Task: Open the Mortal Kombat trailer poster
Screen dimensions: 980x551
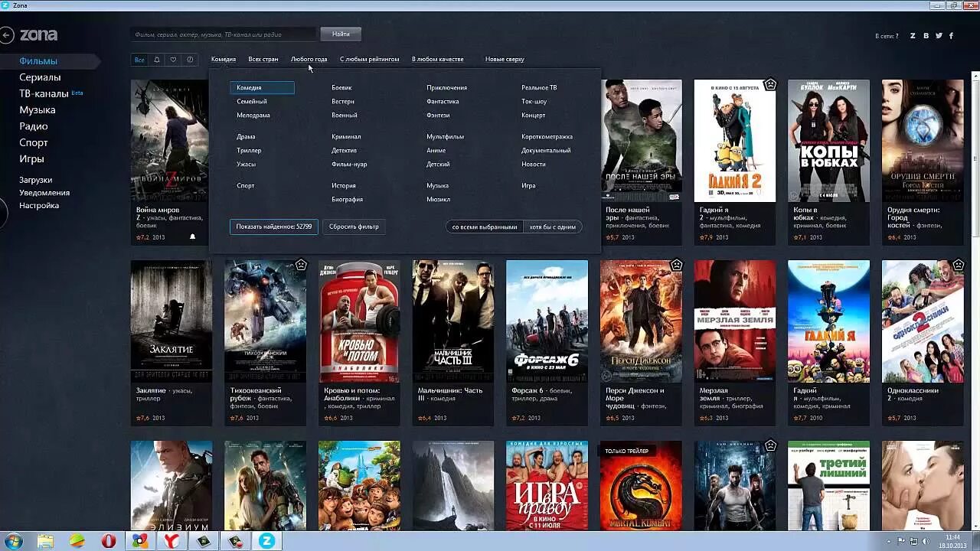Action: click(x=641, y=486)
